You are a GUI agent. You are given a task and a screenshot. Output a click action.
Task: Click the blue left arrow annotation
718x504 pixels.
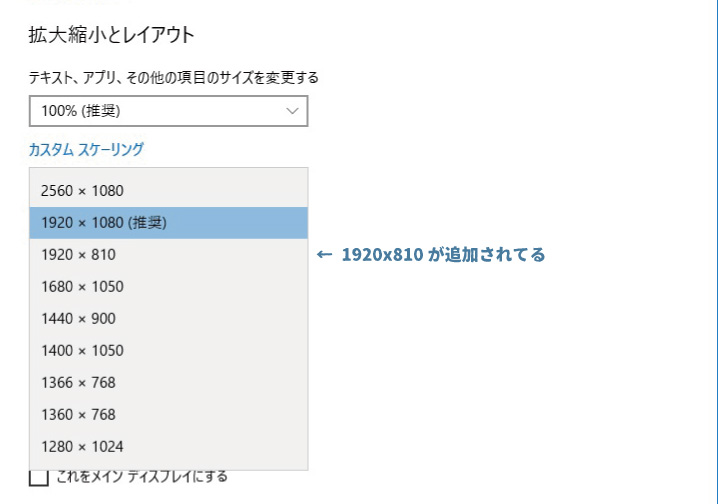[324, 255]
